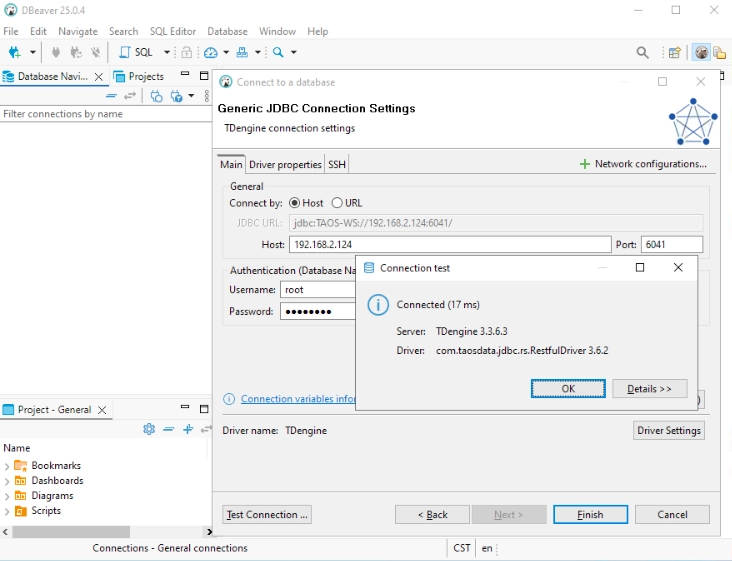Click the Open Perspective toolbar icon
The height and width of the screenshot is (561, 732).
pyautogui.click(x=675, y=52)
